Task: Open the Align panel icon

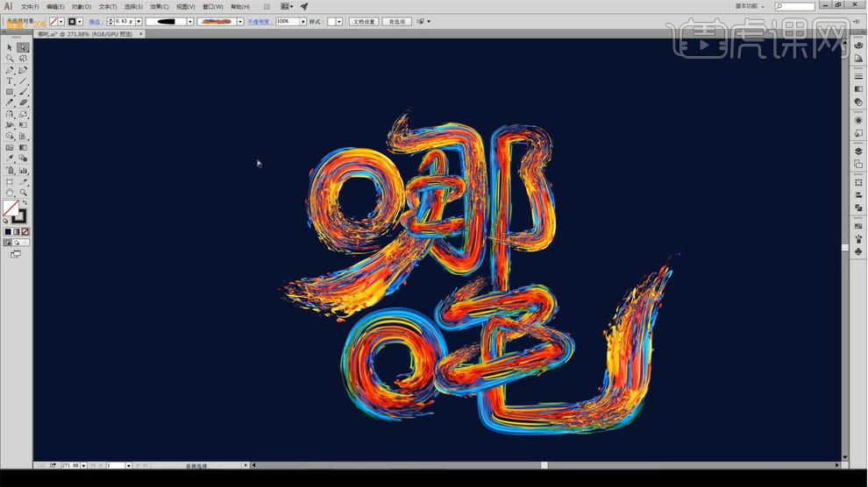Action: pos(858,195)
